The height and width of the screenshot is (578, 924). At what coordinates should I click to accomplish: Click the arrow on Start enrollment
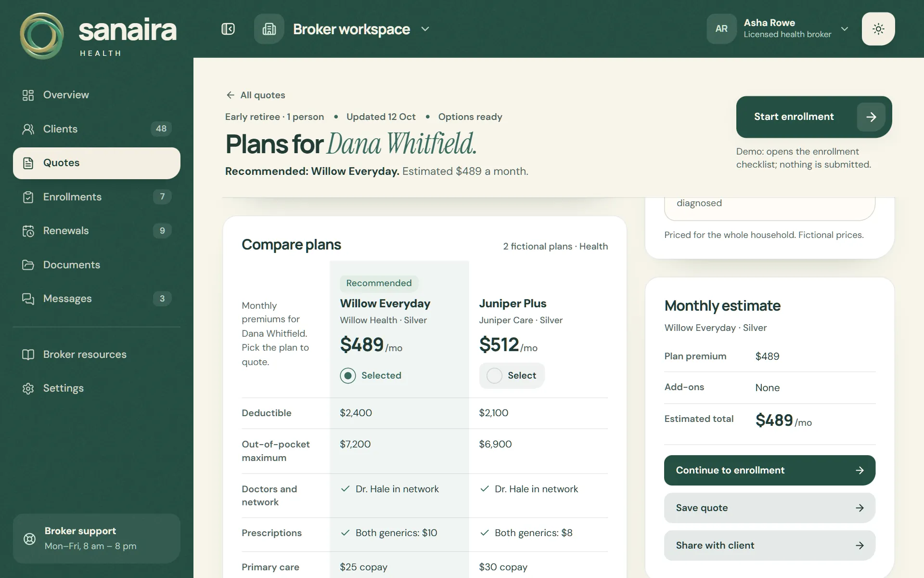[x=871, y=117]
